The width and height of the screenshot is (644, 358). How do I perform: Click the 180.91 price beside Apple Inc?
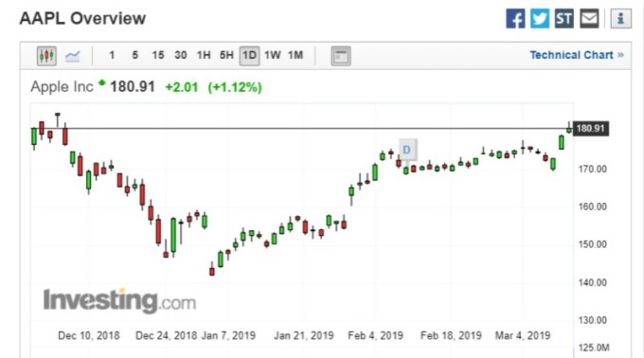[133, 86]
